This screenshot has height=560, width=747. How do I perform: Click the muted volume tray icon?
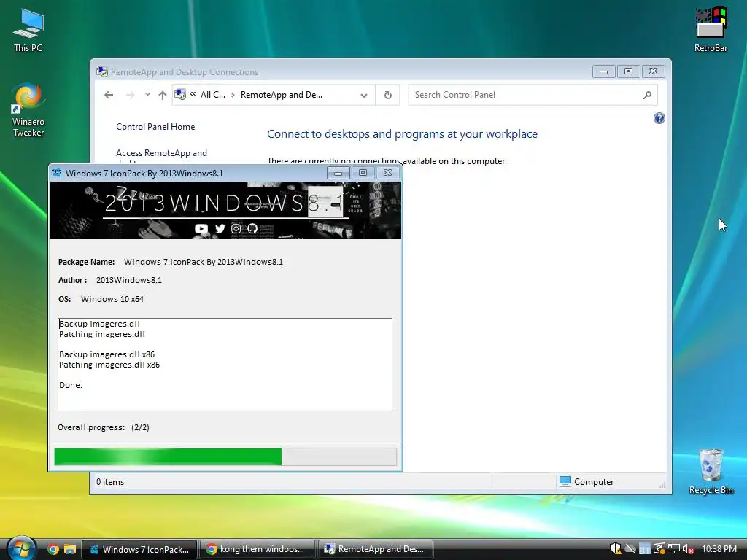point(688,549)
